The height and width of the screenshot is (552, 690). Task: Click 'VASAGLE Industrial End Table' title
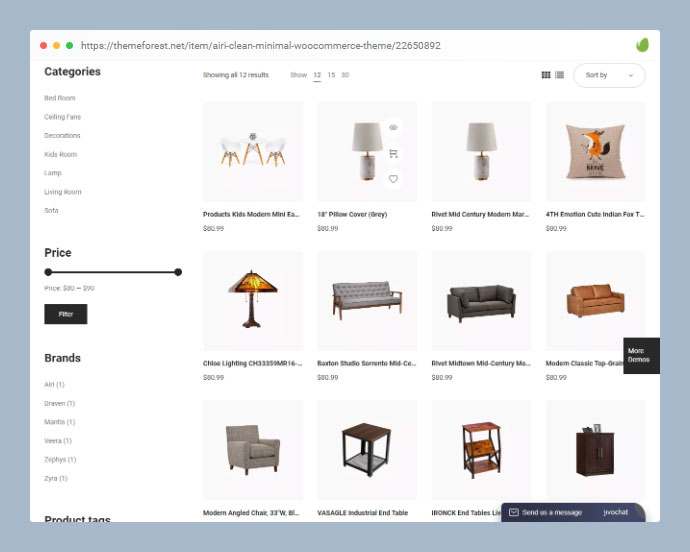tap(363, 513)
